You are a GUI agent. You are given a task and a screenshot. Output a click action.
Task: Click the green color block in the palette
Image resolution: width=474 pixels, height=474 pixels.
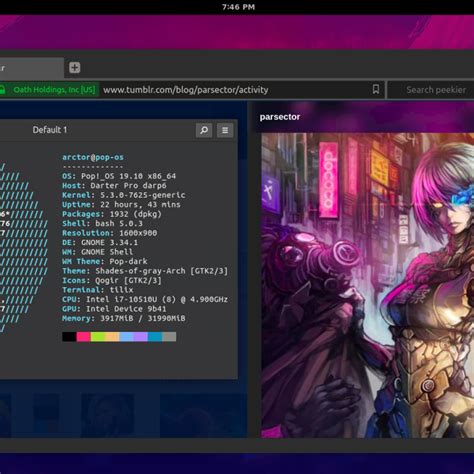98,337
